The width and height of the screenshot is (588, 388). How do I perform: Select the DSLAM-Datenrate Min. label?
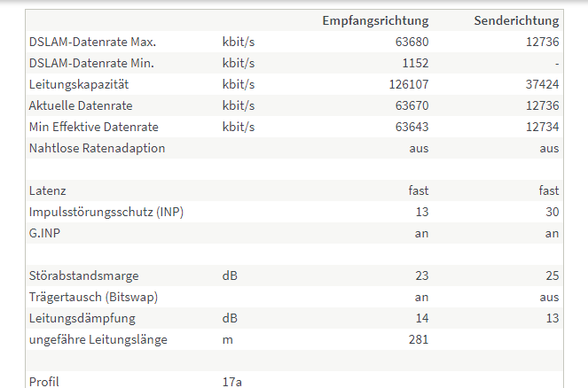click(91, 63)
